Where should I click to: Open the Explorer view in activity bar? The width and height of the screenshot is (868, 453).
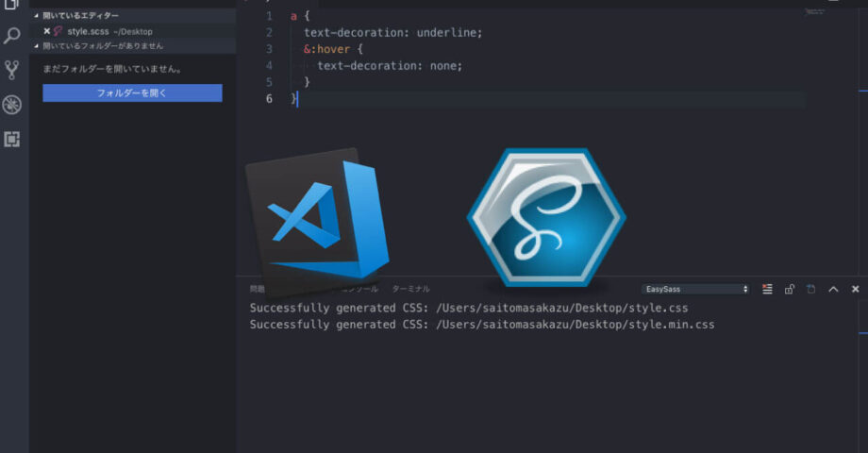tap(12, 5)
